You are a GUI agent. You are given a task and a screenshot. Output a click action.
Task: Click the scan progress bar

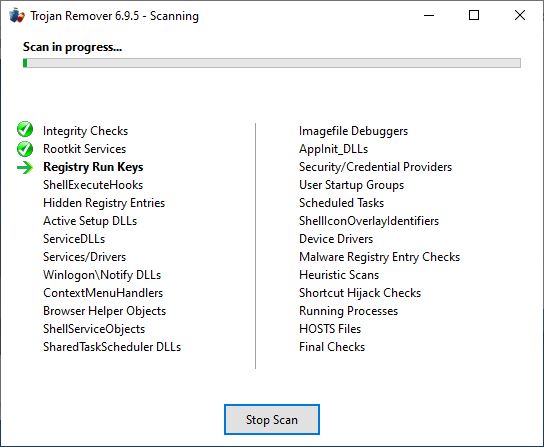272,63
